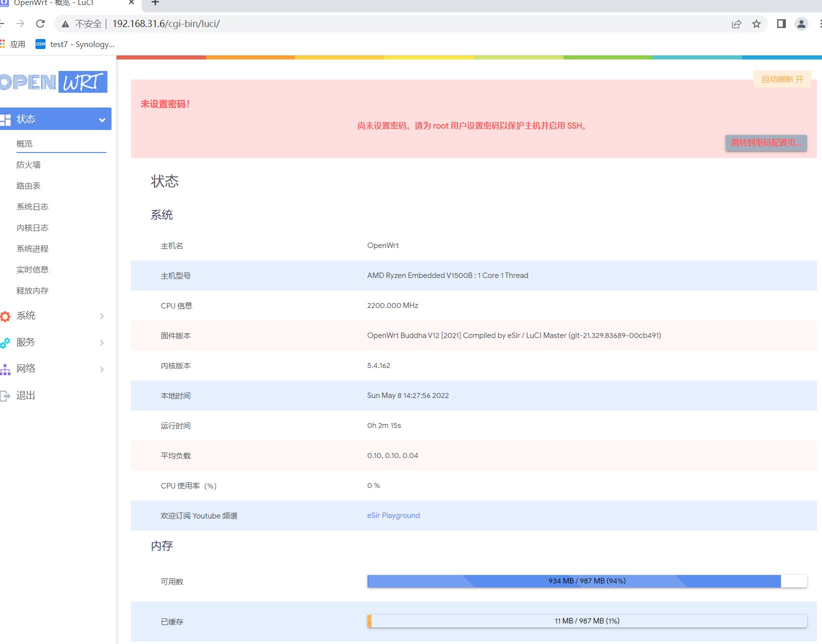Image resolution: width=822 pixels, height=644 pixels.
Task: Click the 系统 gear icon in sidebar
Action: pos(5,316)
